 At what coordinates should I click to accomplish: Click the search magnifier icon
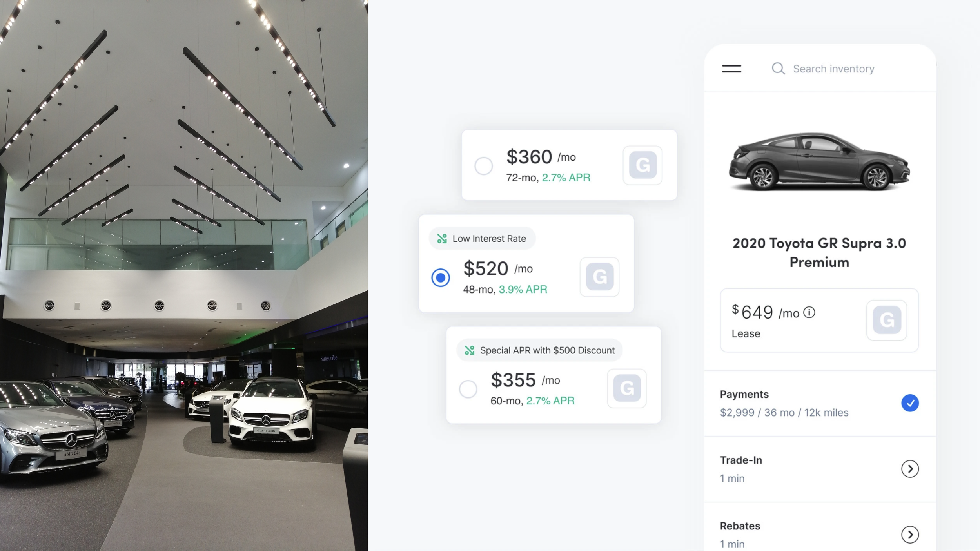coord(778,69)
